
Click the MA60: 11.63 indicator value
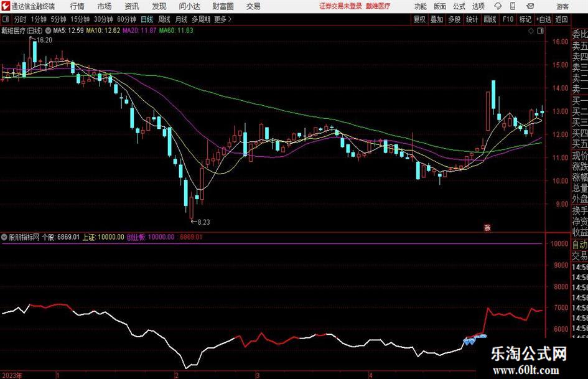point(176,30)
